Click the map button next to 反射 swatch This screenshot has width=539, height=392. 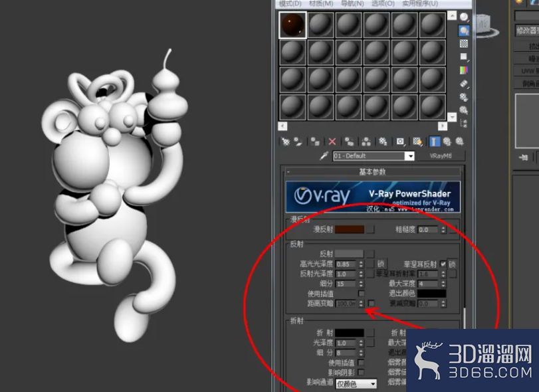point(370,254)
